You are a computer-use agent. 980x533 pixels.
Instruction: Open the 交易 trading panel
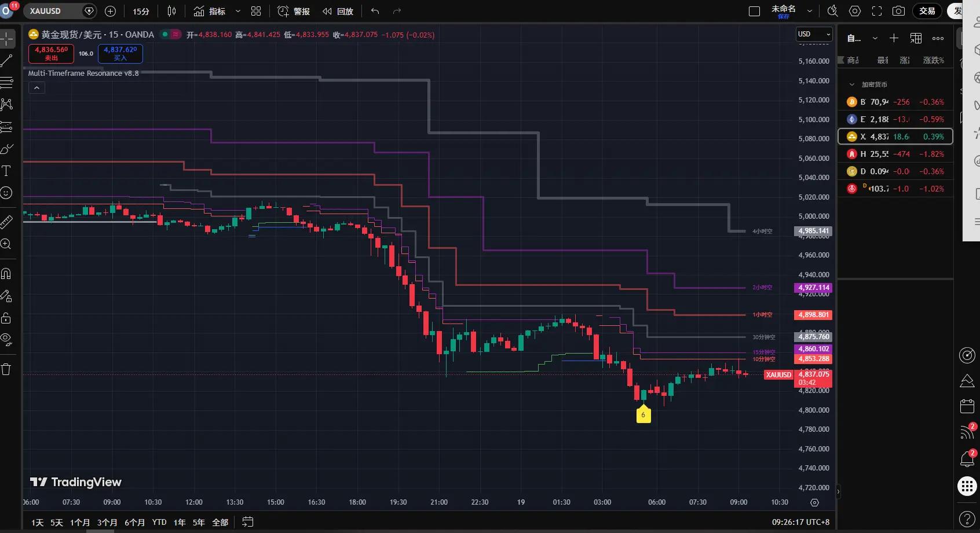click(x=927, y=11)
